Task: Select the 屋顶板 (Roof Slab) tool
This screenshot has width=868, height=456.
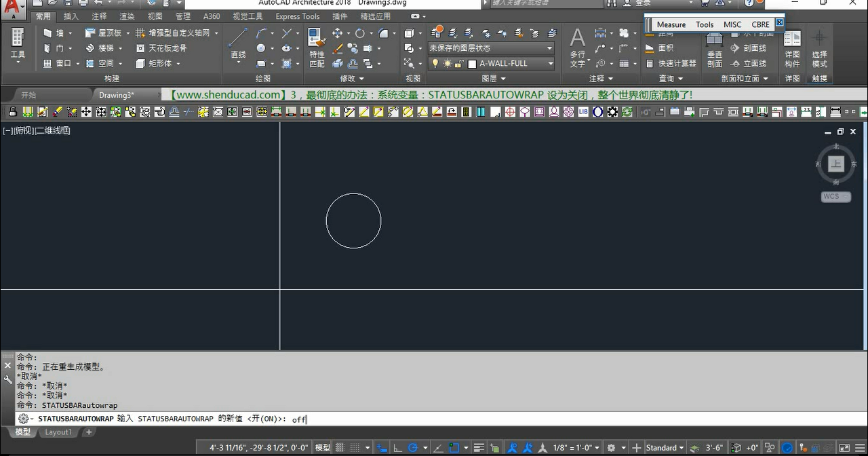Action: (x=104, y=33)
